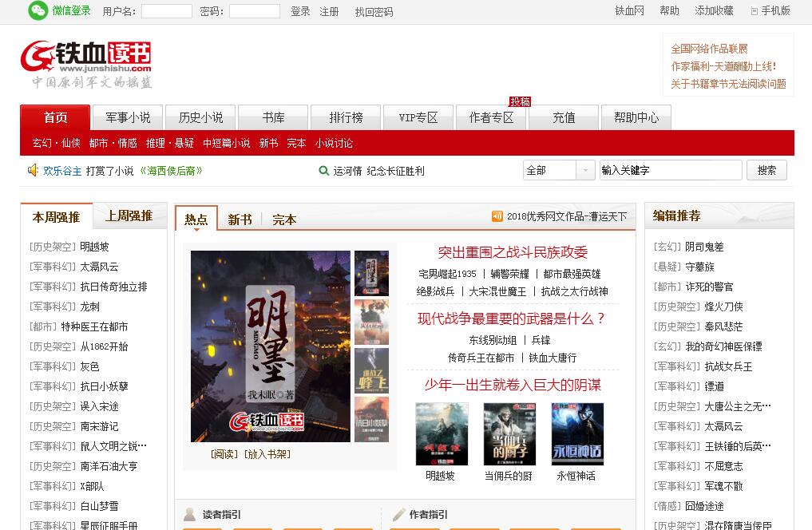
Task: Click the 读者指引 person icon
Action: [x=189, y=515]
